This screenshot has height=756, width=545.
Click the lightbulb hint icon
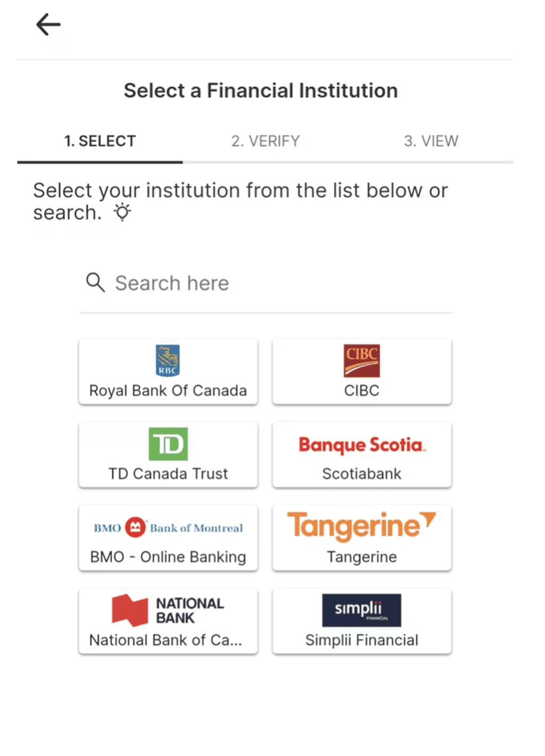pyautogui.click(x=122, y=212)
